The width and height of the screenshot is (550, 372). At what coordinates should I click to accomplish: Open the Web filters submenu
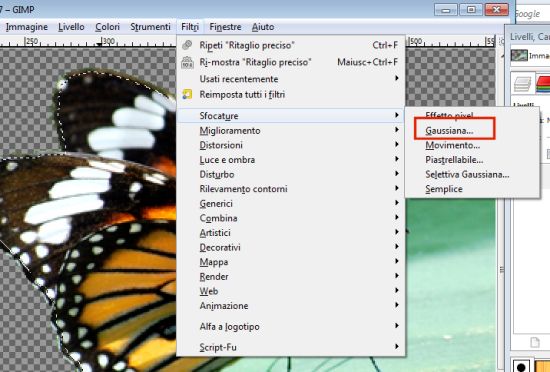tap(291, 291)
